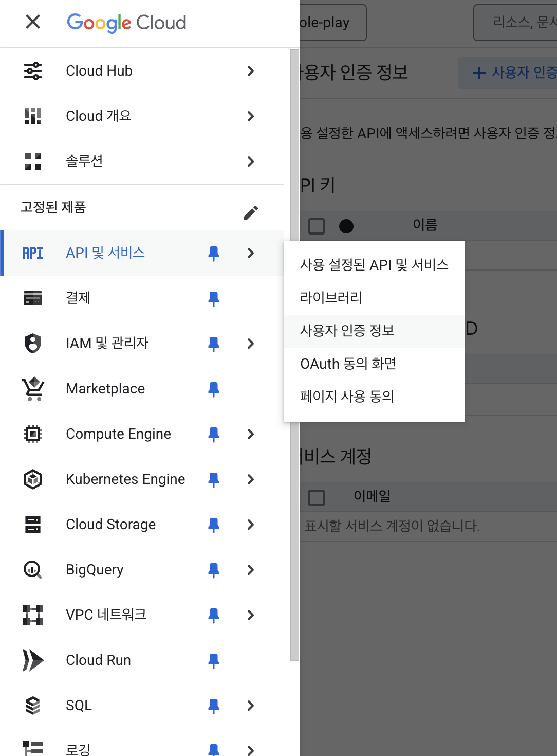Go to Marketplace label
The width and height of the screenshot is (557, 756).
pos(105,389)
